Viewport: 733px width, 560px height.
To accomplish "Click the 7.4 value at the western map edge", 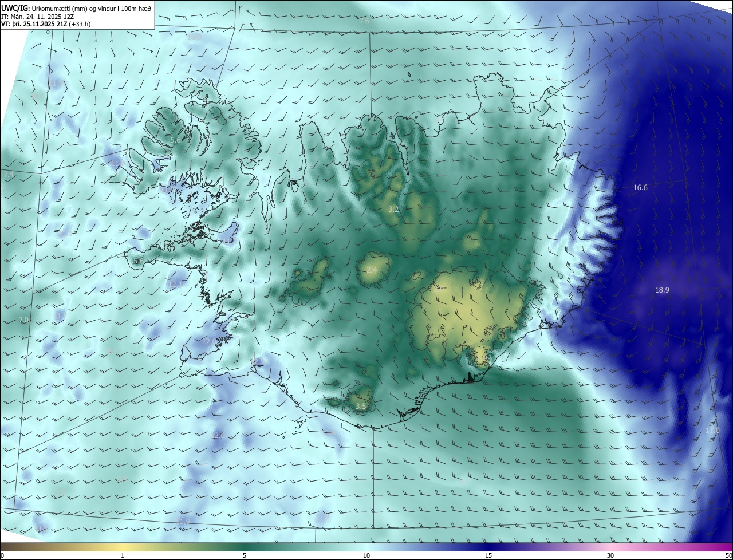I will tap(8, 175).
